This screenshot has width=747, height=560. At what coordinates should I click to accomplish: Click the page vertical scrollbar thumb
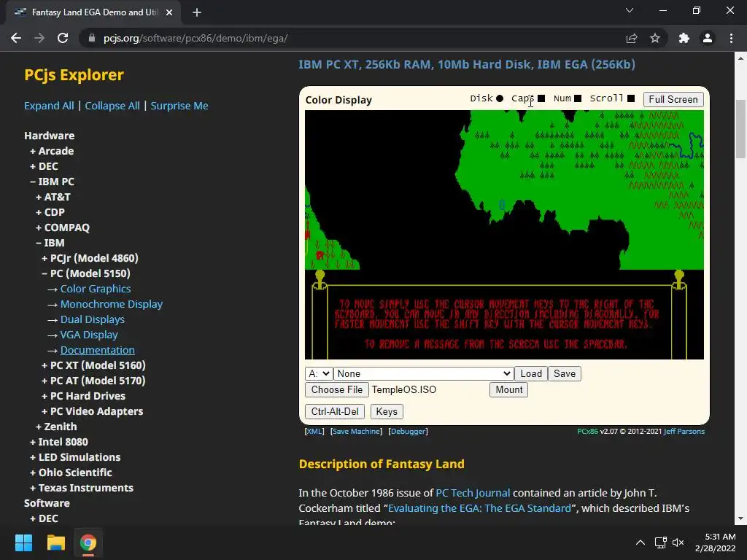point(740,128)
